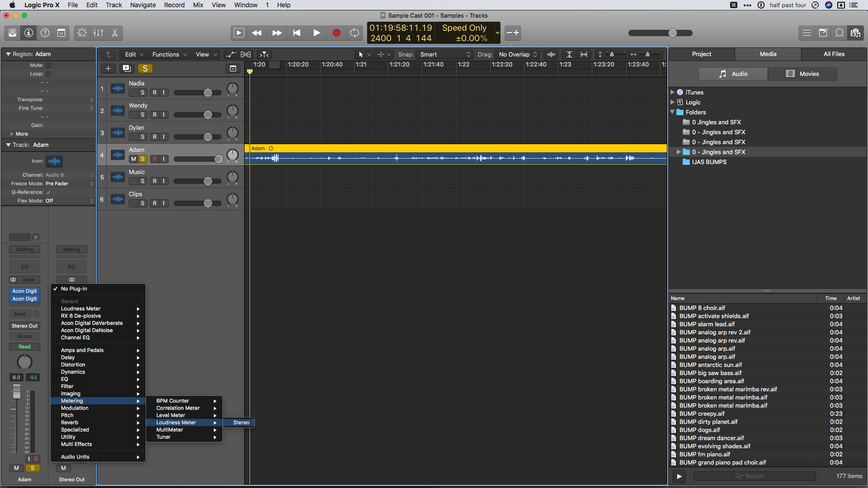Open the Note Pad icon
This screenshot has height=488, width=868.
[823, 33]
